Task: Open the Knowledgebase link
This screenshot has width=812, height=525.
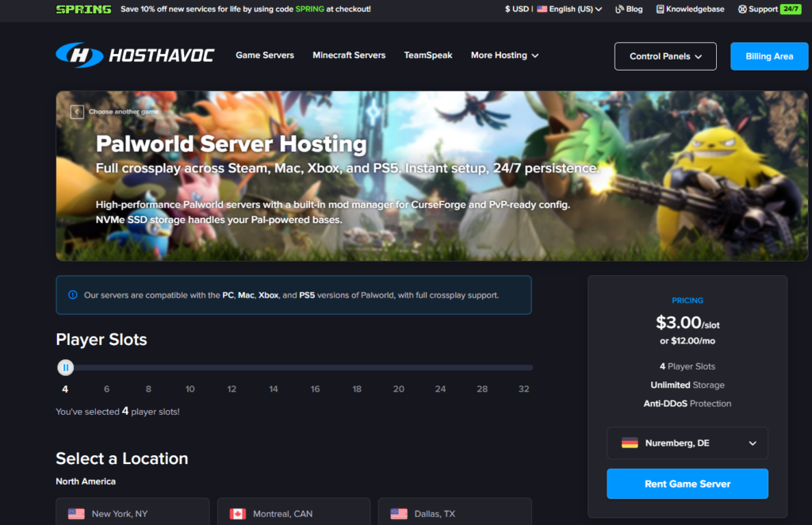Action: point(691,9)
